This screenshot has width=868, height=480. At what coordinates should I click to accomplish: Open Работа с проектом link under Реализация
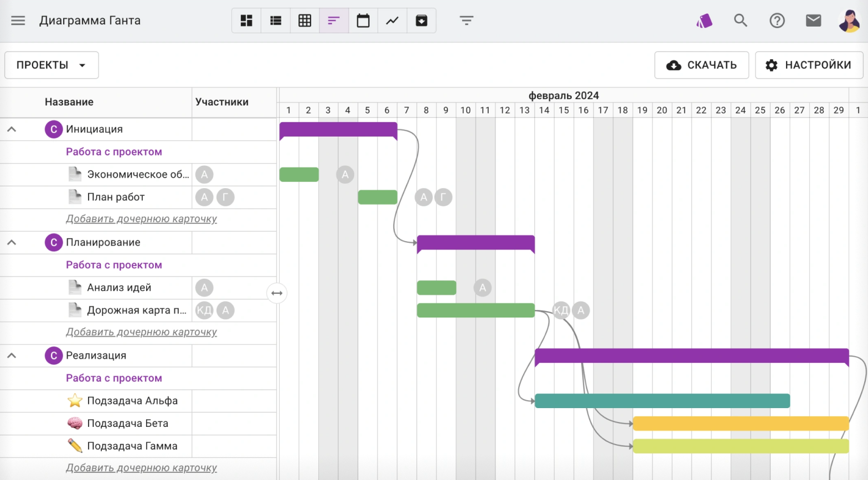point(114,378)
